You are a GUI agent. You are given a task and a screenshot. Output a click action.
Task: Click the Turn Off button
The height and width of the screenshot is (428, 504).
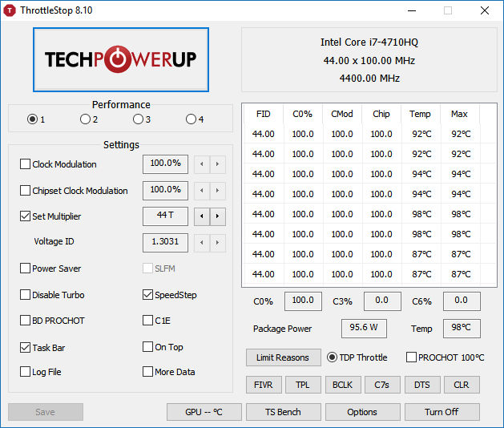point(442,412)
